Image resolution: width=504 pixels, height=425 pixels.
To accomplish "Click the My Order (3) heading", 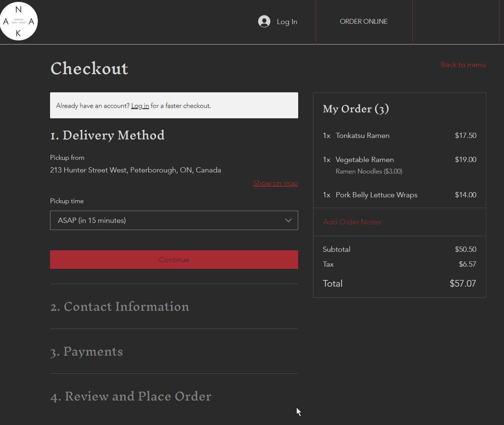I will 356,109.
